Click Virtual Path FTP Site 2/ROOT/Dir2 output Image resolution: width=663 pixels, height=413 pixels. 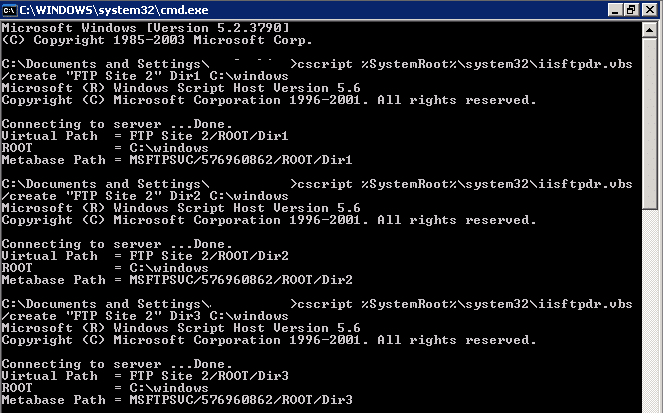145,256
